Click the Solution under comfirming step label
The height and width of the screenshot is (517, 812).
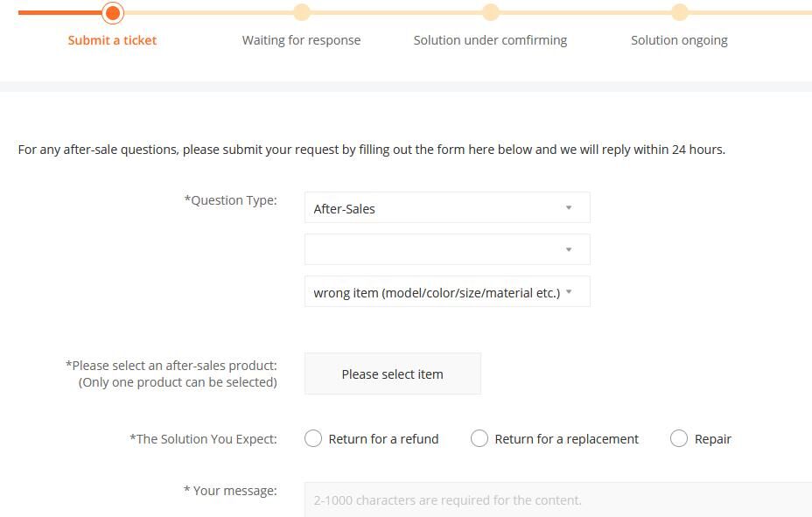click(x=490, y=40)
